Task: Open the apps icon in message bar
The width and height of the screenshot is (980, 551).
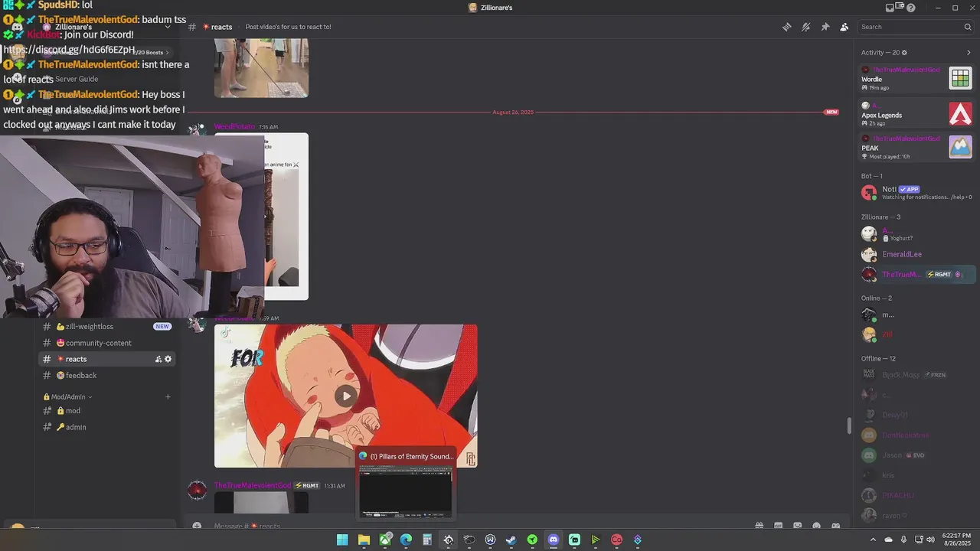Action: 835,526
